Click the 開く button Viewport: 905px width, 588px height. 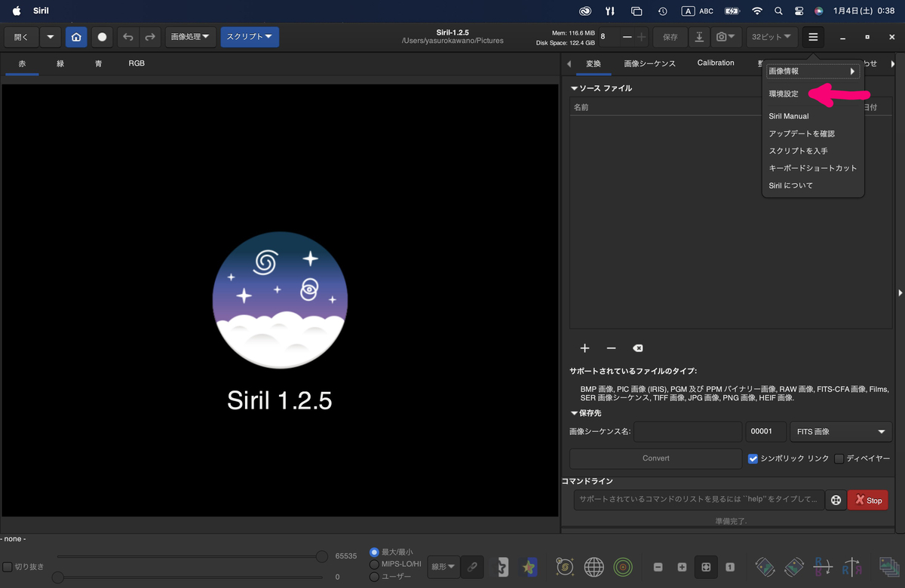coord(21,37)
